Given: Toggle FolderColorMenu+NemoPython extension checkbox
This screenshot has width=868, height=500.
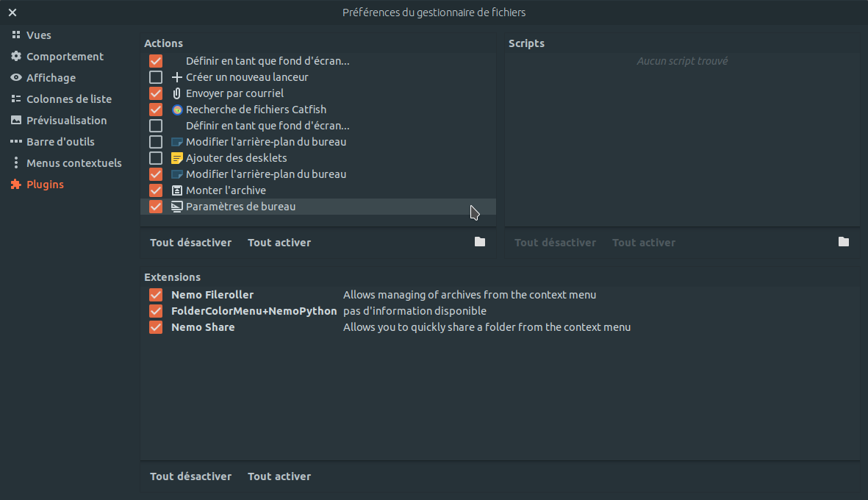Looking at the screenshot, I should (156, 311).
